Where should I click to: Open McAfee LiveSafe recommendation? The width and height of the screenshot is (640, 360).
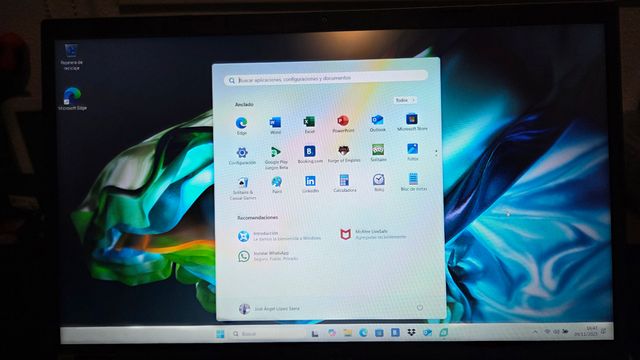coord(373,234)
